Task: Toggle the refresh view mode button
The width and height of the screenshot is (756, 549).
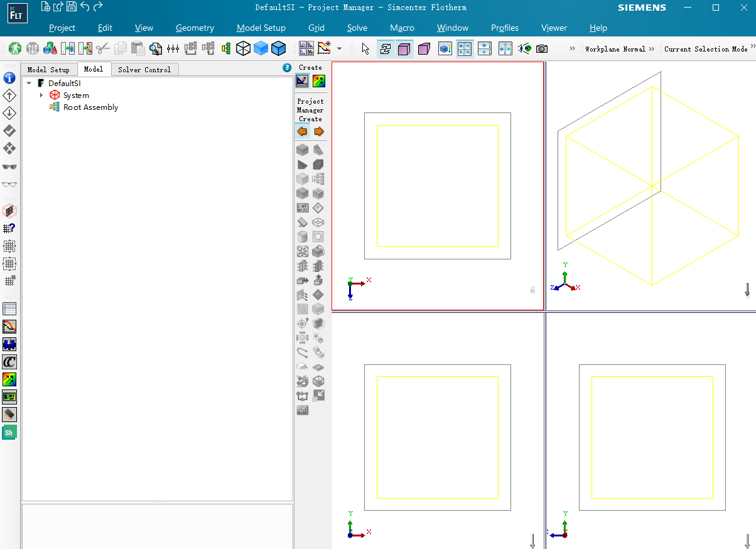Action: point(386,48)
